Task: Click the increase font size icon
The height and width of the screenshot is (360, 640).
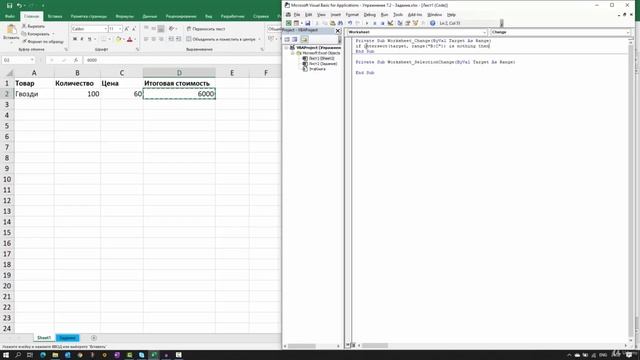Action: click(x=127, y=29)
